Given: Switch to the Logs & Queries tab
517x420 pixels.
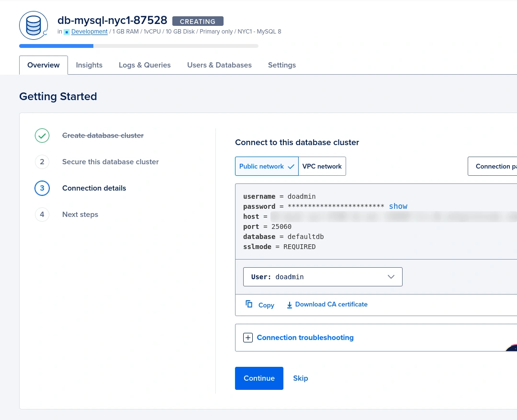Looking at the screenshot, I should [145, 65].
